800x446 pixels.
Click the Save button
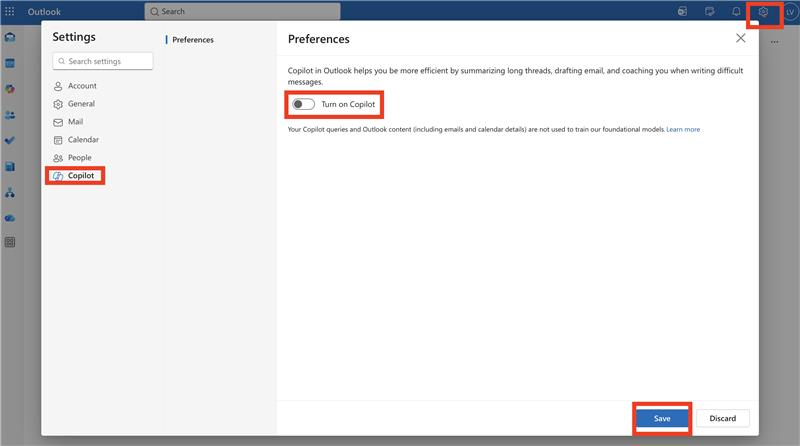tap(662, 418)
